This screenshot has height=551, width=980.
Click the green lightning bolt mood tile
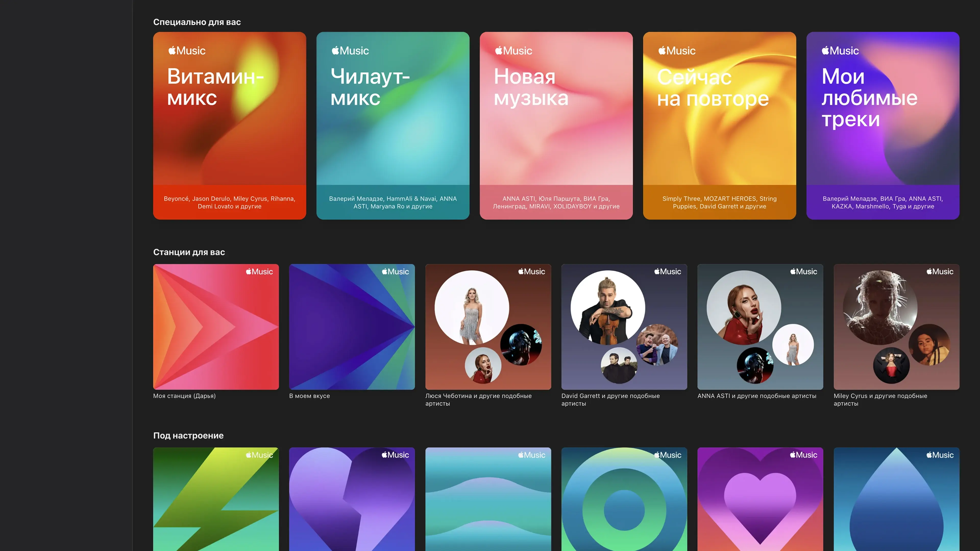(x=216, y=499)
